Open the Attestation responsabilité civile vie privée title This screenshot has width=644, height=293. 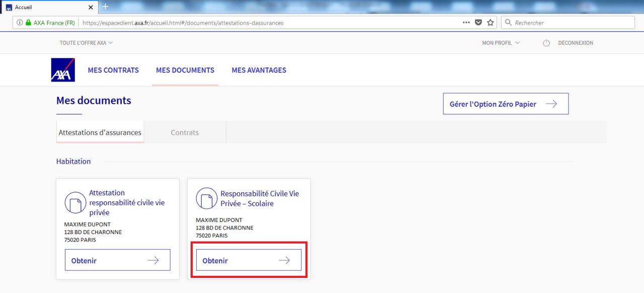click(127, 202)
